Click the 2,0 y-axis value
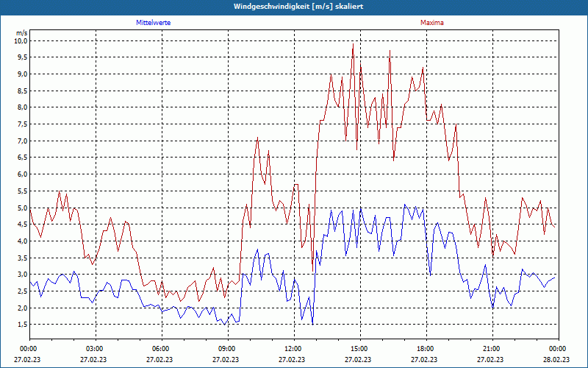The width and height of the screenshot is (588, 368). click(x=23, y=308)
